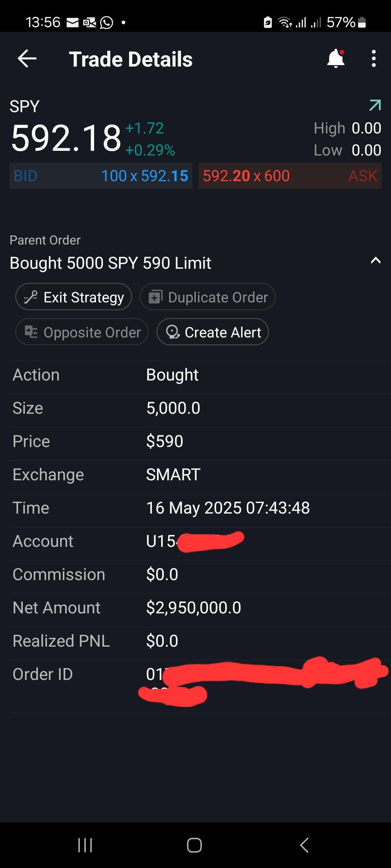Tap the BID price box 592.15
Viewport: 391px width, 868px height.
pos(101,176)
